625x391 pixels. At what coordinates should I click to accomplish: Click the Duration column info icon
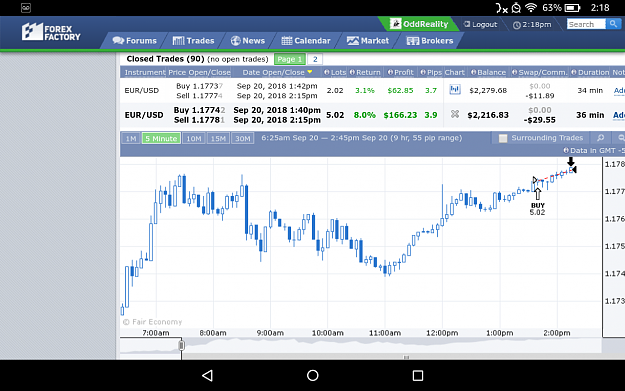(574, 72)
